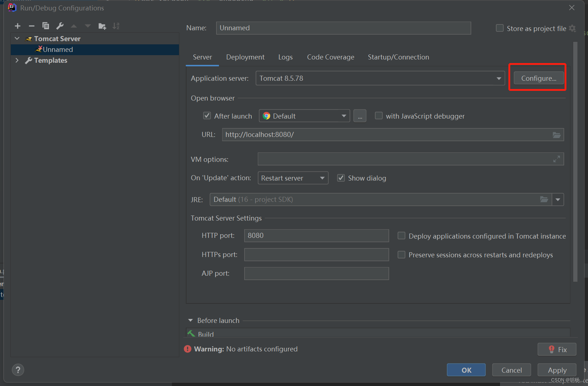Switch to Logs tab
Image resolution: width=588 pixels, height=386 pixels.
(286, 57)
